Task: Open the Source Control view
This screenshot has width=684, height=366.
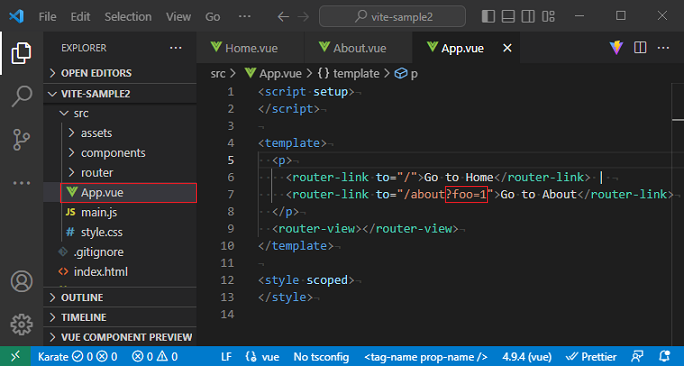Action: pos(21,140)
